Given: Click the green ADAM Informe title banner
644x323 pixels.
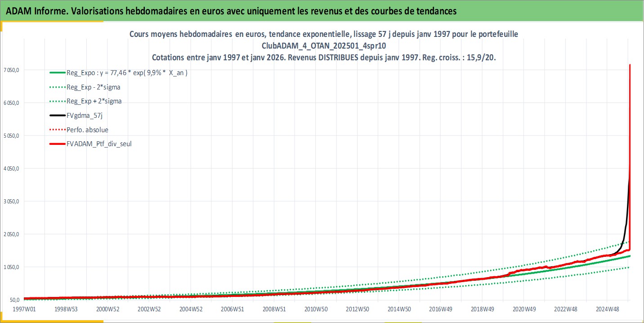Looking at the screenshot, I should (x=322, y=10).
